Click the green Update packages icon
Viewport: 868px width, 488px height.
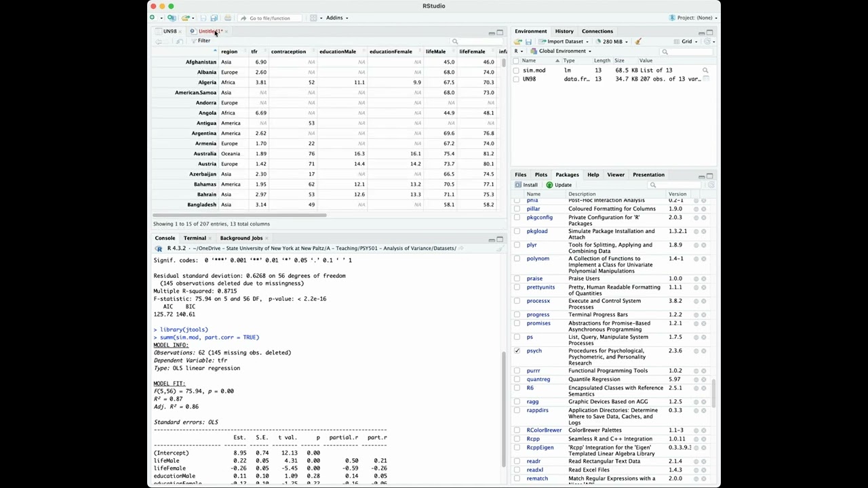549,185
